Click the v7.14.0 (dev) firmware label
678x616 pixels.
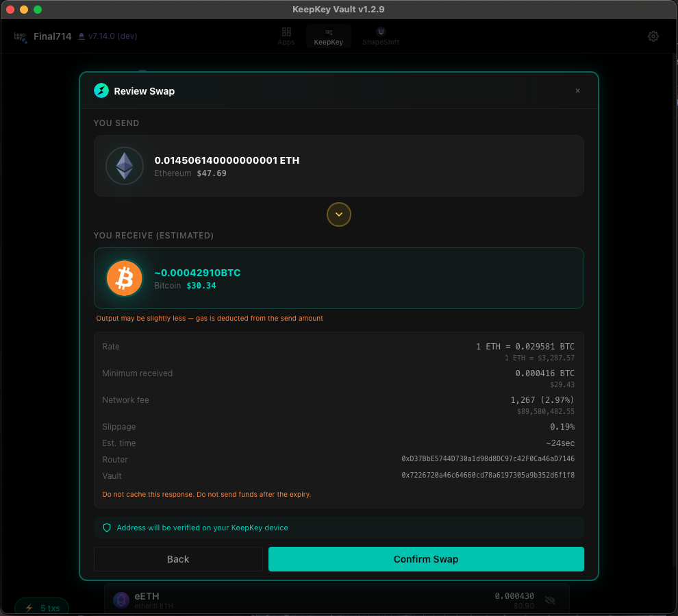click(x=107, y=36)
